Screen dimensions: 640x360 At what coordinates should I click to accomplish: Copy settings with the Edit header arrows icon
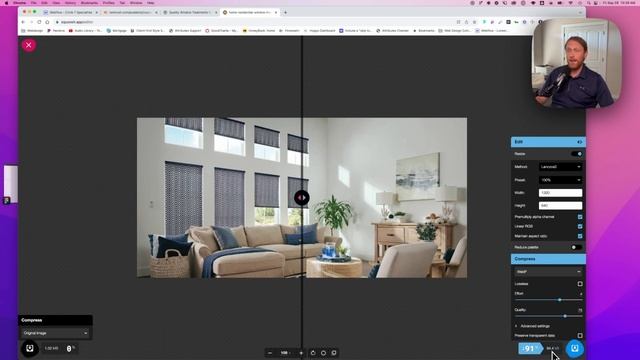point(580,142)
